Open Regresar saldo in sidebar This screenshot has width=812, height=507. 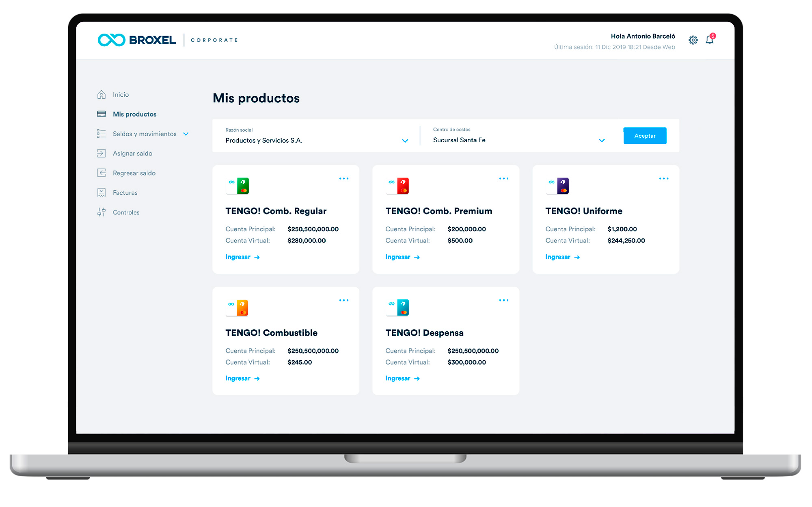click(134, 173)
